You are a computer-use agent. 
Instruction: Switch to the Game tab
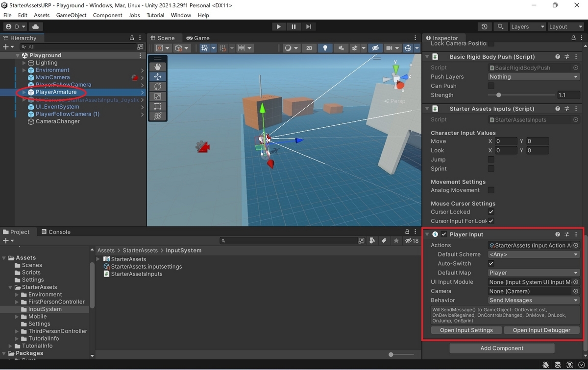click(198, 38)
